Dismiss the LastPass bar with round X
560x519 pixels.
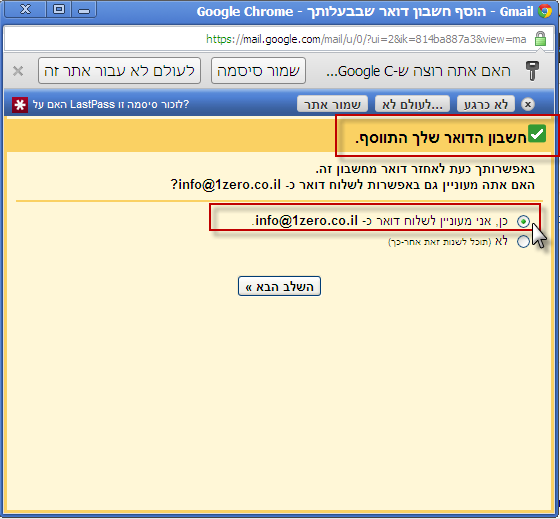(x=528, y=104)
